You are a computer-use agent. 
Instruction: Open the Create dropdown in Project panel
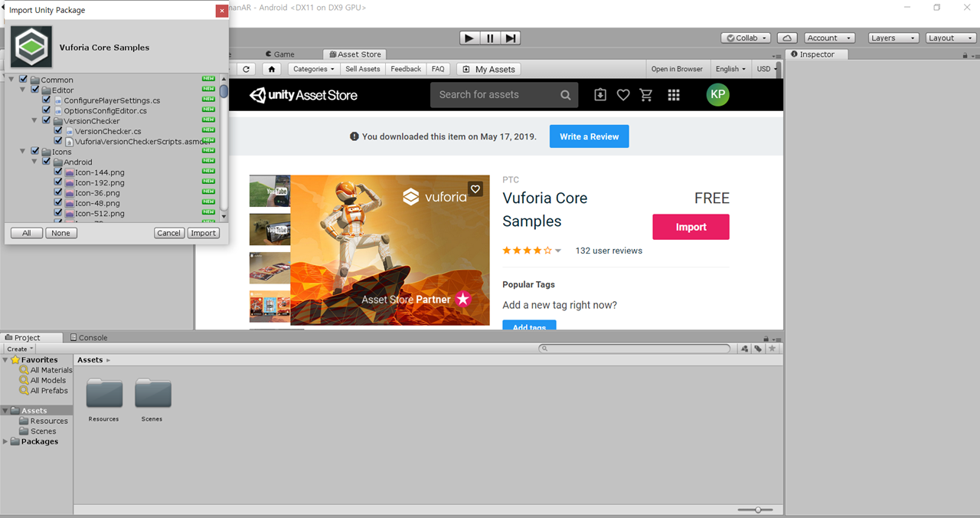20,349
